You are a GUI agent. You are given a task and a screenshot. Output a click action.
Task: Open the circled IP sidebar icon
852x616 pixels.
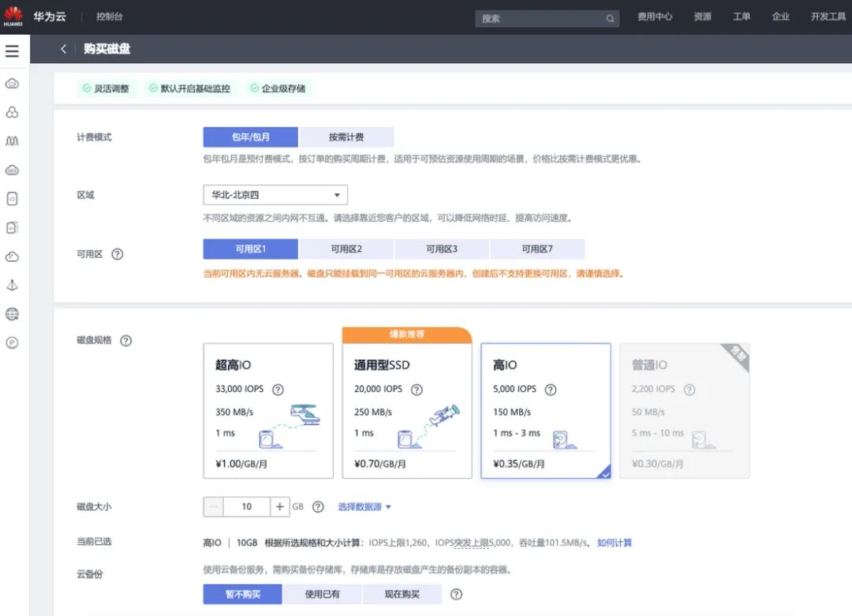click(x=12, y=343)
